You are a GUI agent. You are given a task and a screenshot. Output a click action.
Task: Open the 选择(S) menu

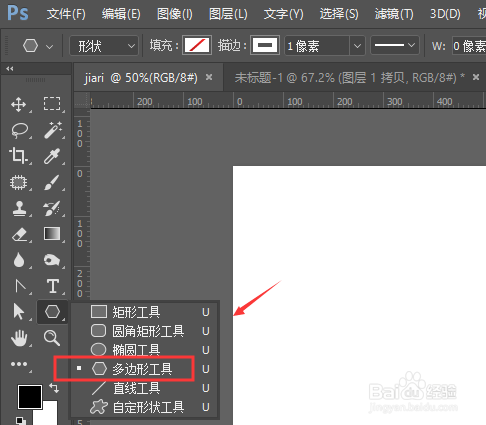339,14
